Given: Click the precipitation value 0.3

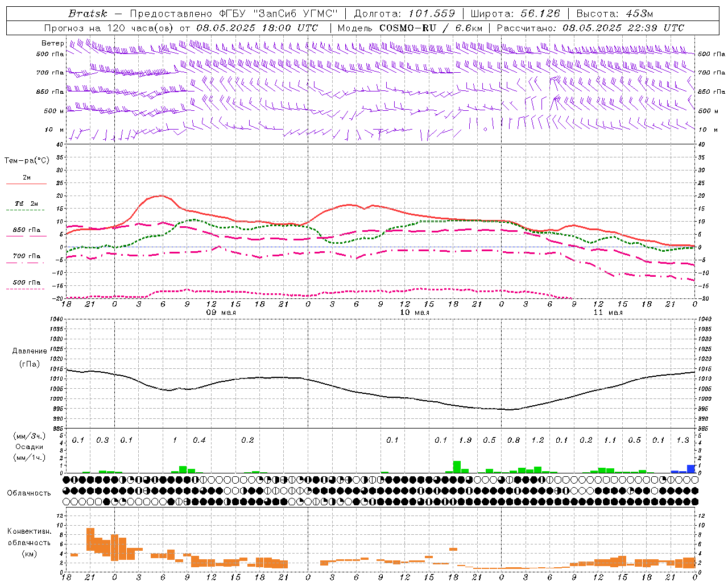Looking at the screenshot, I should [x=102, y=440].
